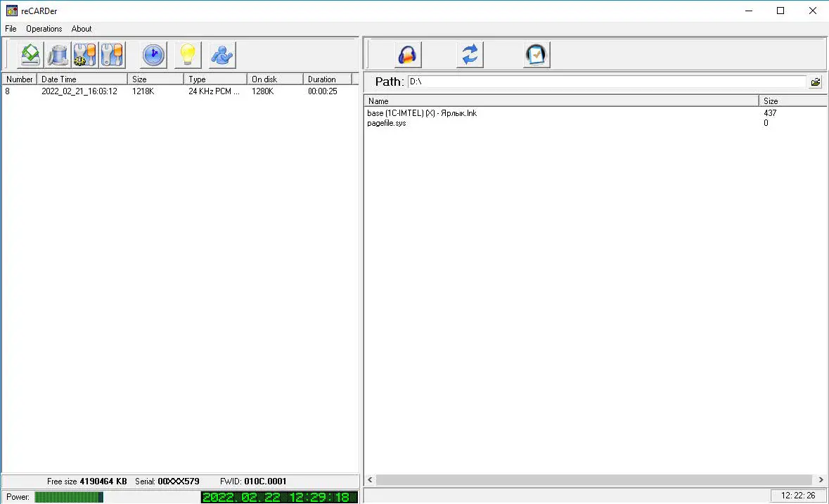
Task: Open the File menu
Action: 11,29
